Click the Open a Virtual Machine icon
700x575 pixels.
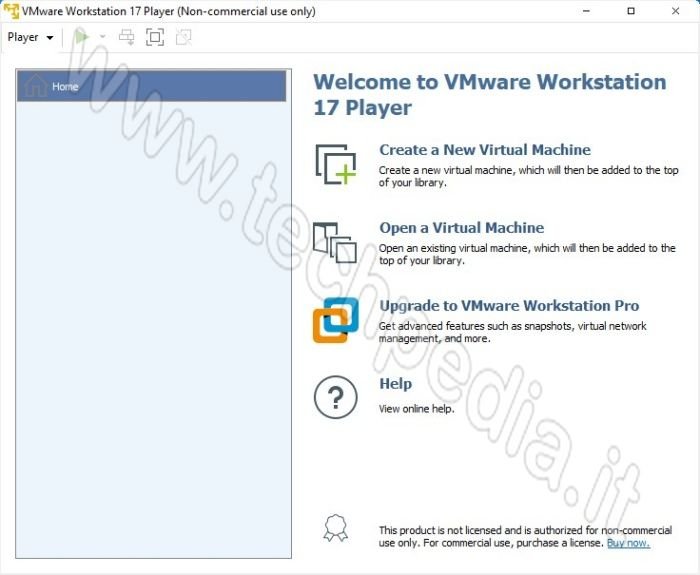[x=335, y=242]
